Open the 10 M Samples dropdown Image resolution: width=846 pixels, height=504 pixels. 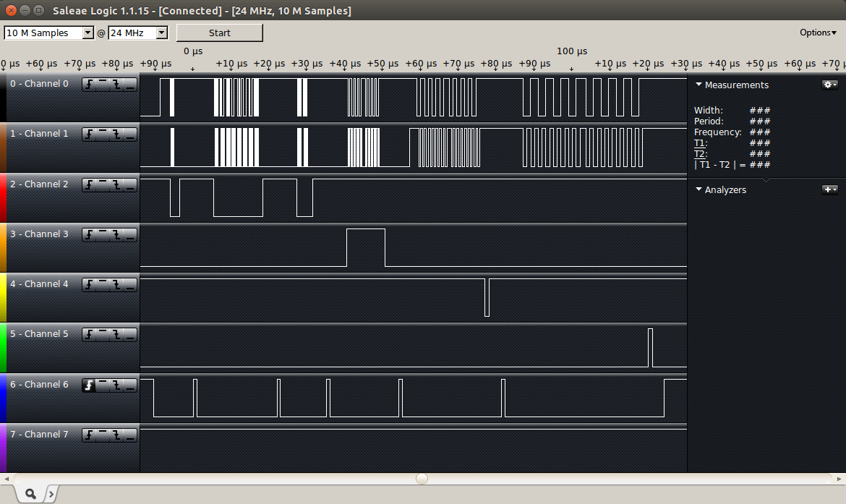(x=48, y=33)
